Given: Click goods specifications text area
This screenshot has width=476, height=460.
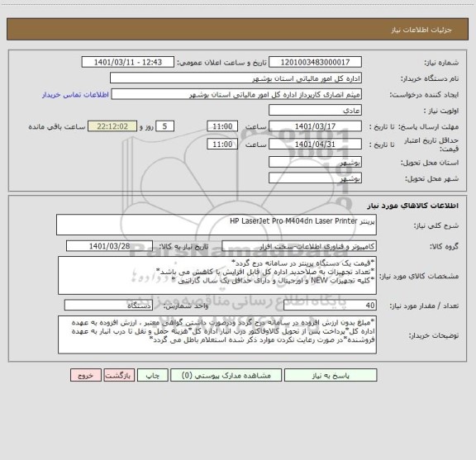Looking at the screenshot, I should [x=217, y=276].
